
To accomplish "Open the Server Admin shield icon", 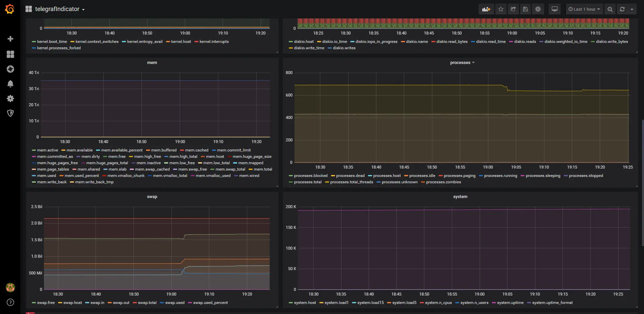I will coord(10,113).
